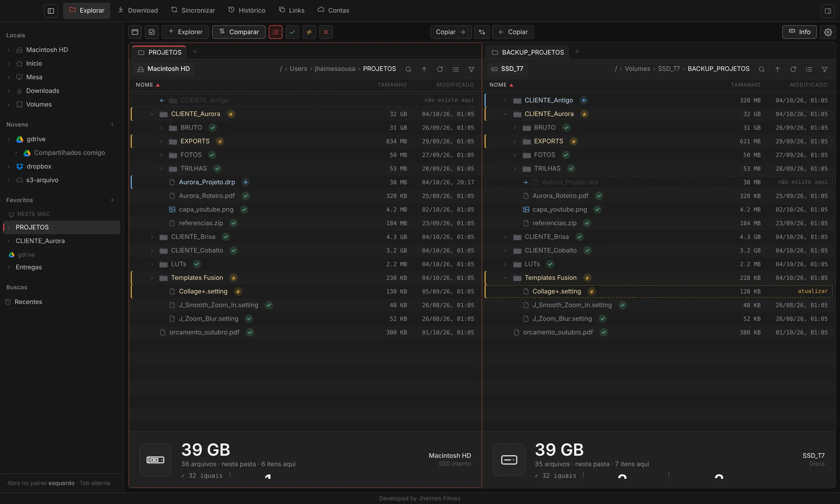The width and height of the screenshot is (840, 504).
Task: Add a new cloud in Nuvens section
Action: [112, 125]
